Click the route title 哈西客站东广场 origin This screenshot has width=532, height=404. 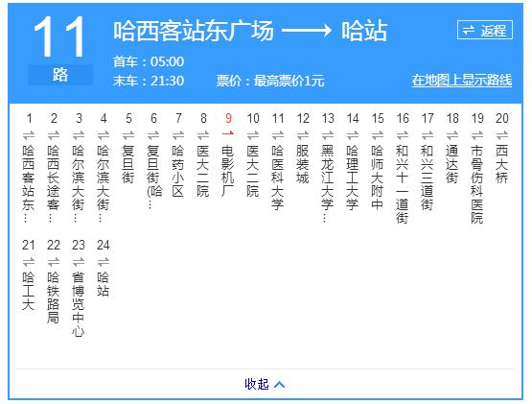194,31
